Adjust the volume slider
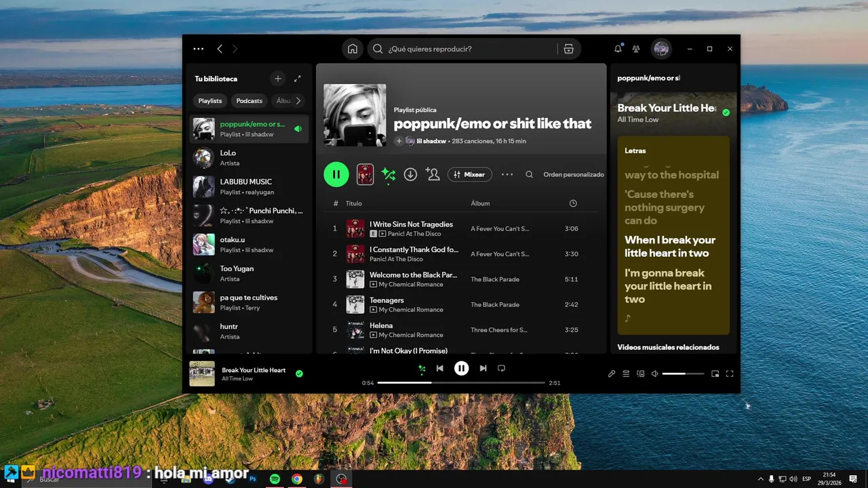This screenshot has height=488, width=868. pyautogui.click(x=684, y=373)
